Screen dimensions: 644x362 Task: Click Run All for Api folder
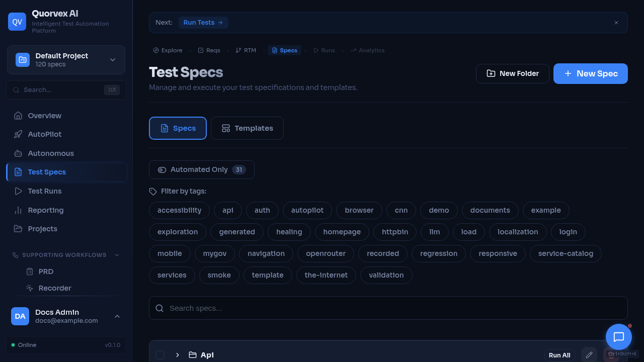point(559,355)
